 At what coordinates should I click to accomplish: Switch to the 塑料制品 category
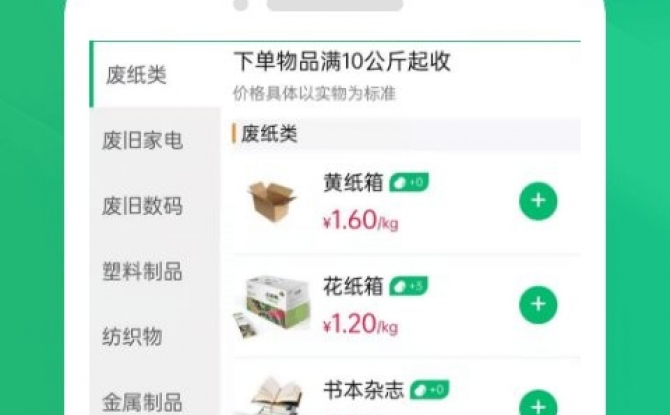[x=143, y=271]
